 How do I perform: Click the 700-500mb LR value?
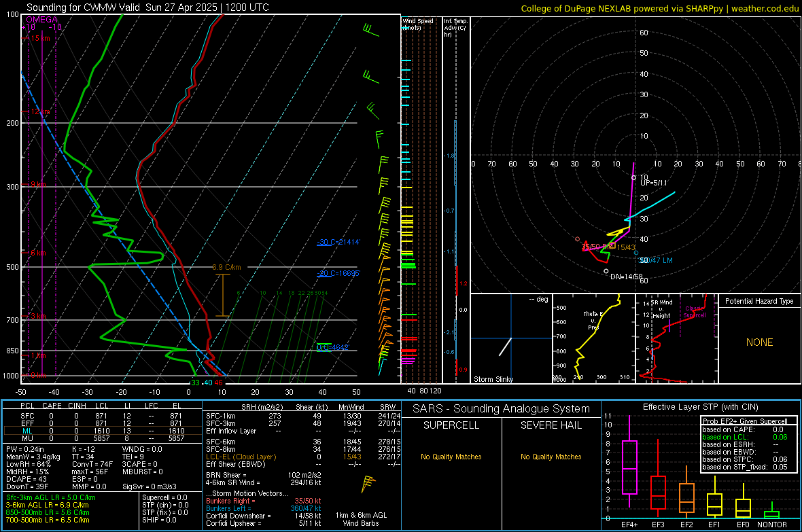pos(48,520)
